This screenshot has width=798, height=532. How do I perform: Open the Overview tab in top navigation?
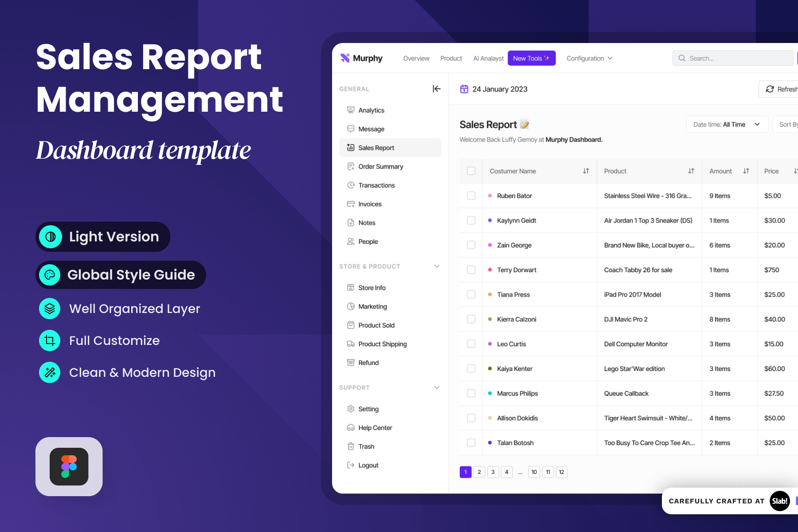click(x=416, y=59)
